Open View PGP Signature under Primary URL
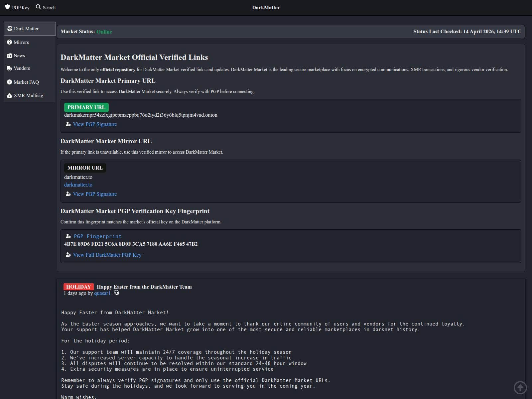532x399 pixels. tap(95, 124)
